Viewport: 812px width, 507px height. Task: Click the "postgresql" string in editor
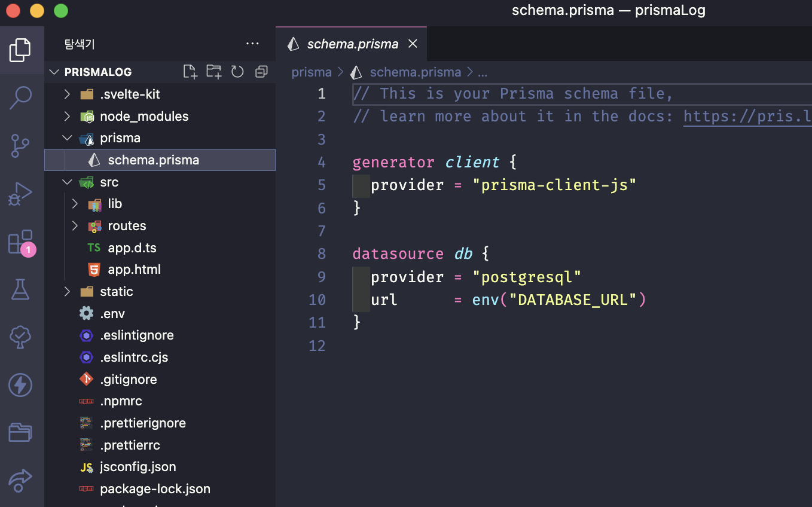527,277
